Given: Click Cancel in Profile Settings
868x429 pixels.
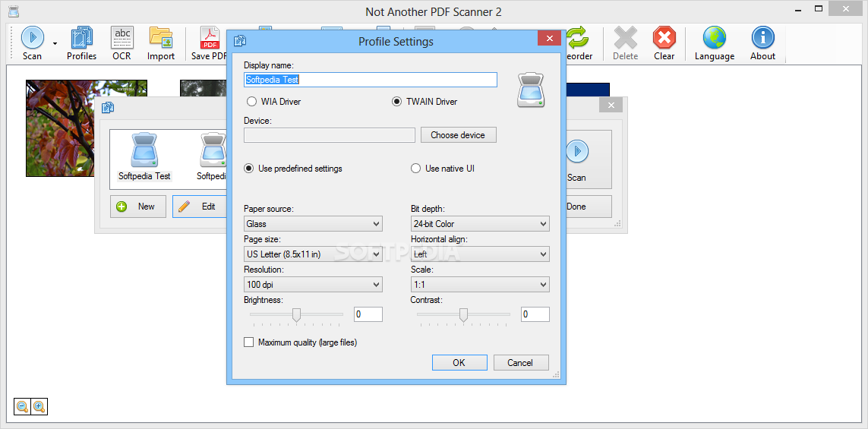Looking at the screenshot, I should (520, 363).
